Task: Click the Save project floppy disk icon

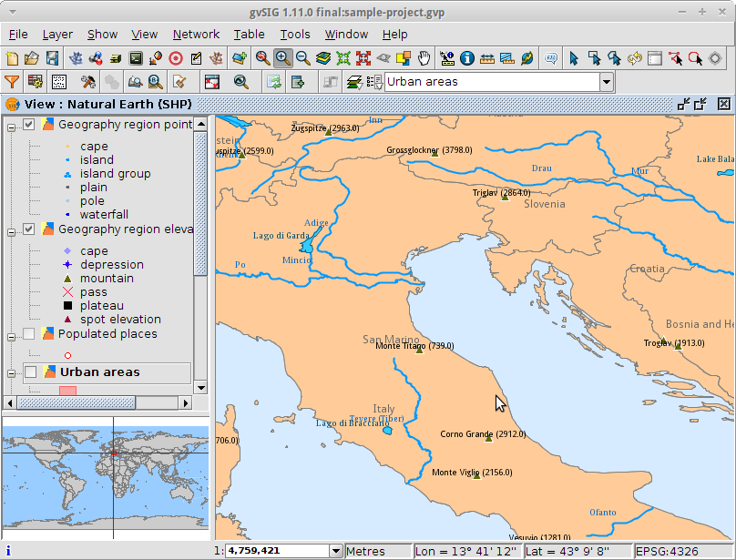Action: (52, 58)
